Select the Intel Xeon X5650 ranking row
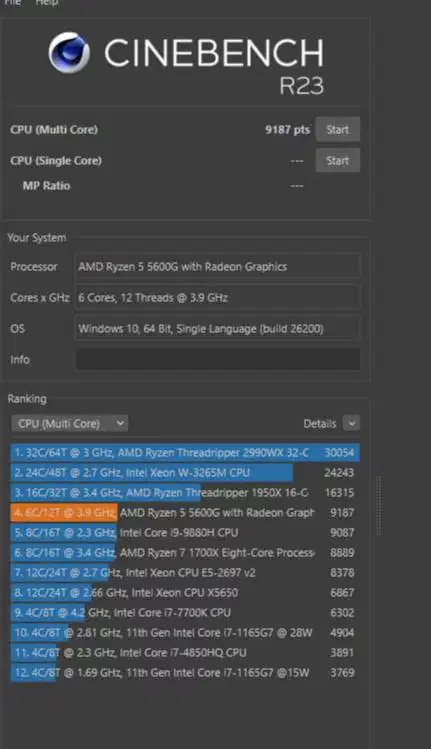The width and height of the screenshot is (431, 749). click(185, 593)
